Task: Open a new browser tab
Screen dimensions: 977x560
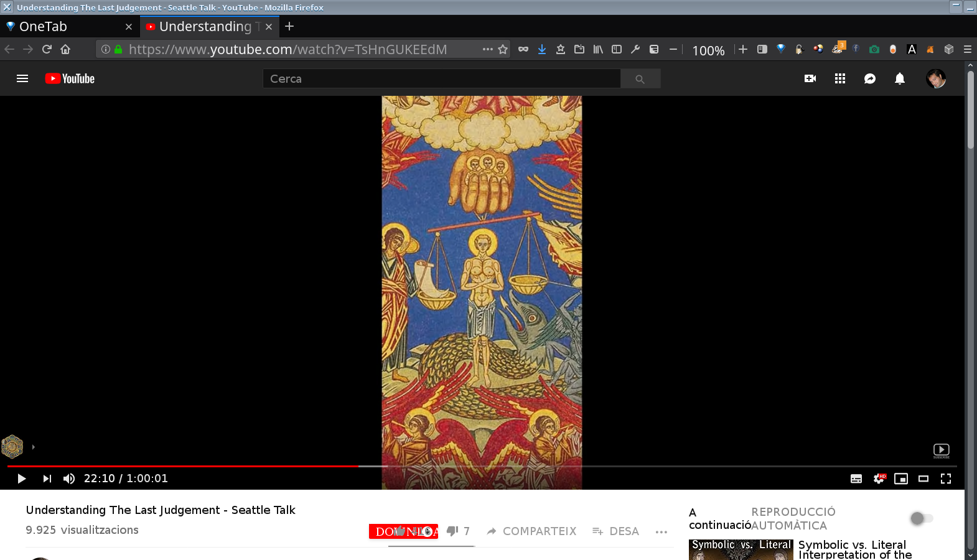Action: point(289,26)
